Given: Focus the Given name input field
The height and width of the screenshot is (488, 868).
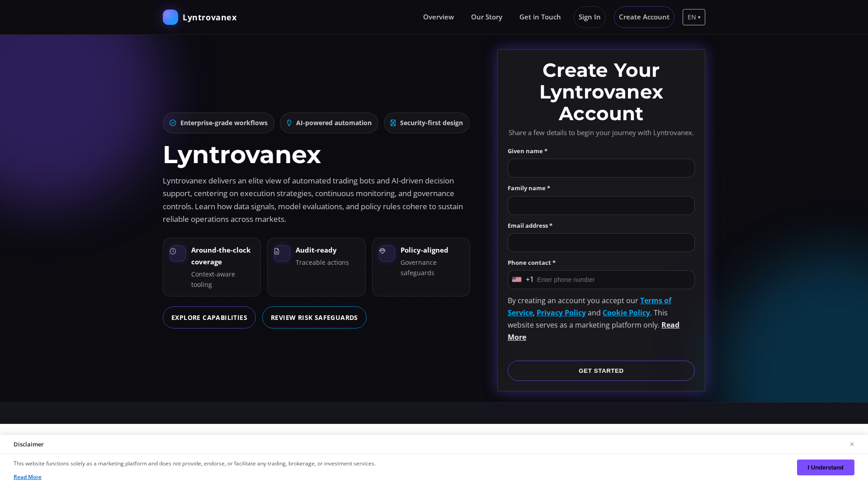Looking at the screenshot, I should click(601, 168).
